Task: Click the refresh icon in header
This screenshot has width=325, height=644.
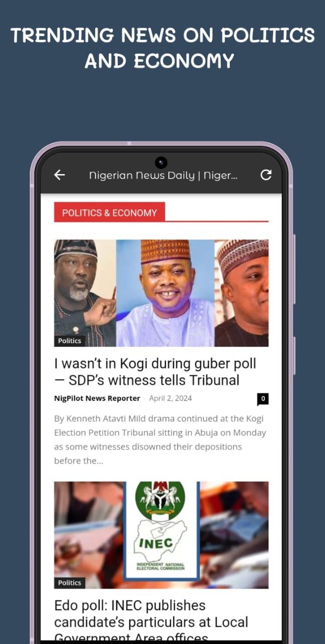Action: [x=266, y=175]
